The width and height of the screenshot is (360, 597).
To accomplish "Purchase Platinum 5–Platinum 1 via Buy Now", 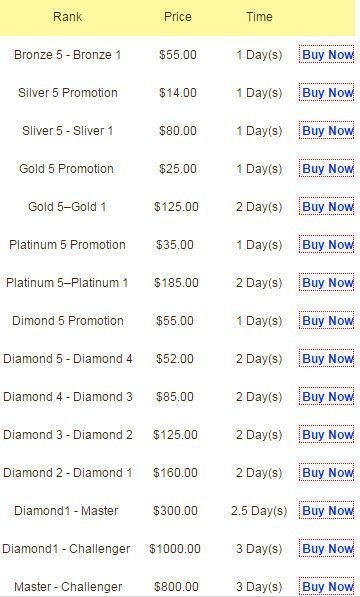I will coord(327,283).
